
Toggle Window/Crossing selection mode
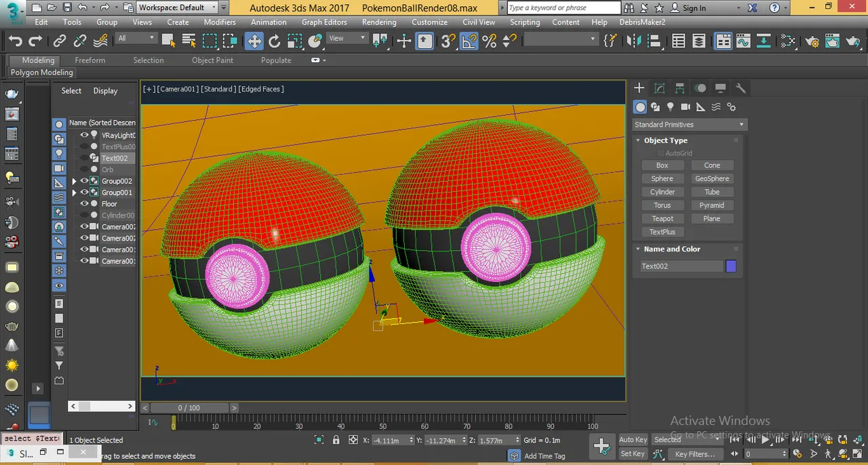point(231,41)
